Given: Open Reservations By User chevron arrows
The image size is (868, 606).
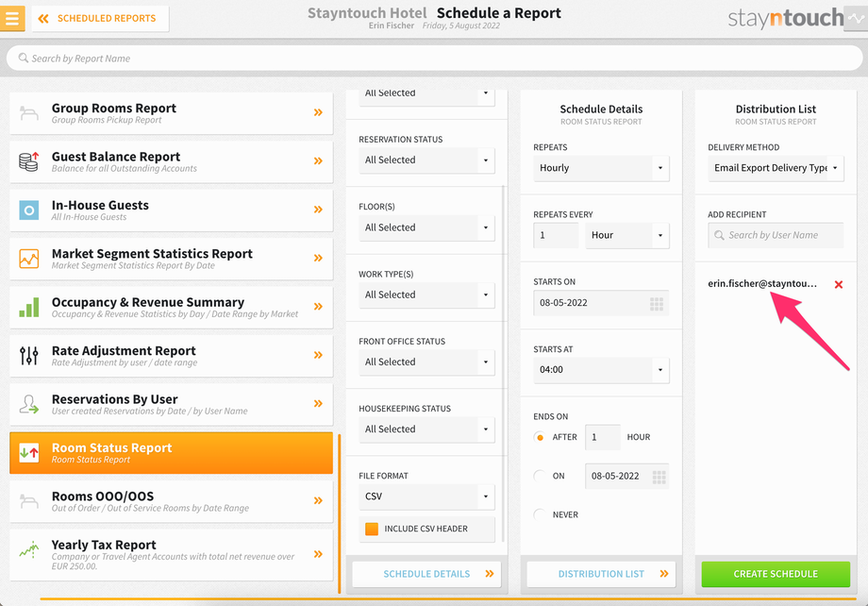Looking at the screenshot, I should click(x=318, y=403).
